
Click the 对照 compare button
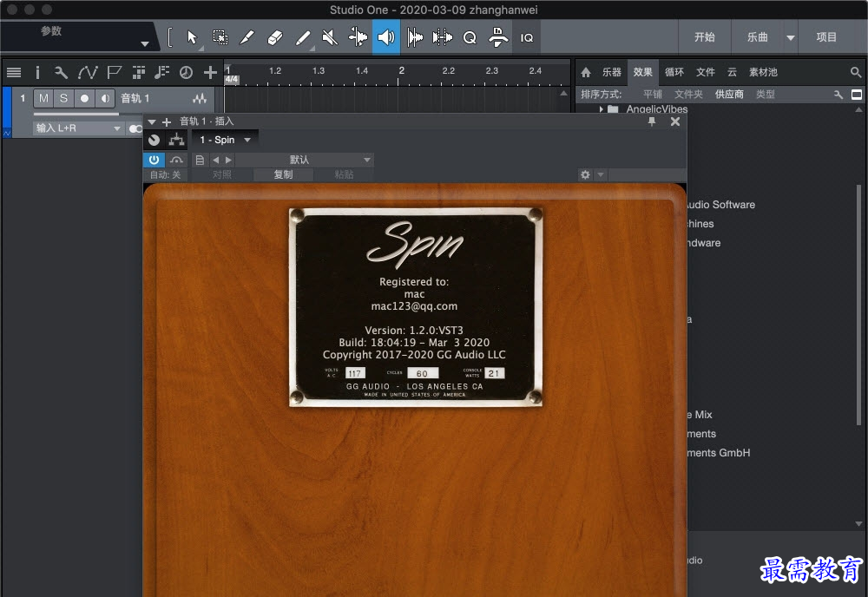[222, 174]
